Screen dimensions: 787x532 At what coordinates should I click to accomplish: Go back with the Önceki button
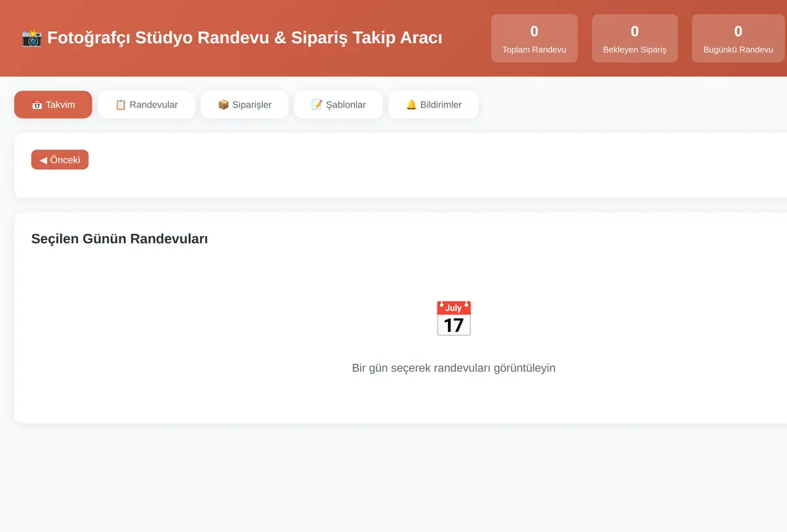tap(60, 159)
